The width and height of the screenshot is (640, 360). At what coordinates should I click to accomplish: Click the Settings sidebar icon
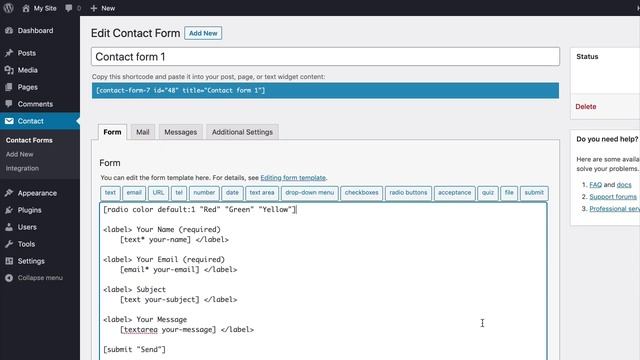(x=9, y=261)
